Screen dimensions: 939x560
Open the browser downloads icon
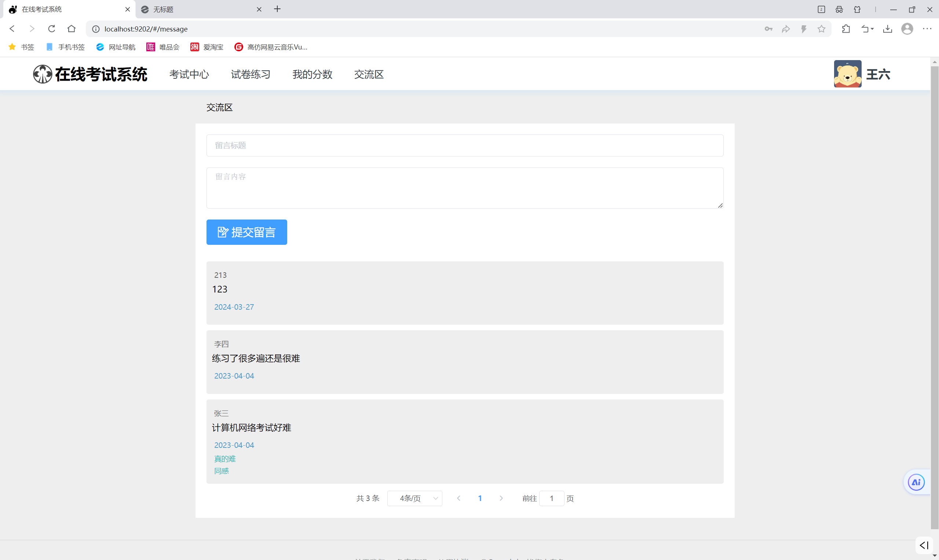(x=887, y=29)
